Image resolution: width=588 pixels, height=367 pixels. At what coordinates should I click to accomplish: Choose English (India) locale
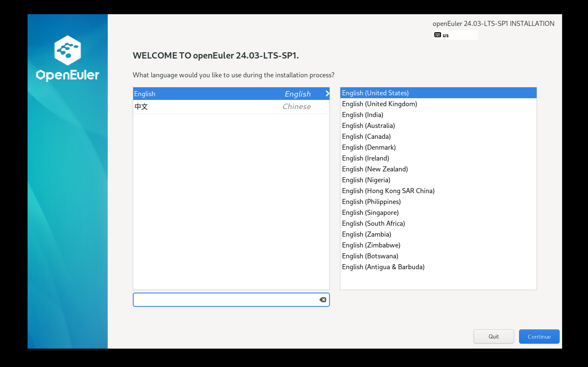[438, 115]
